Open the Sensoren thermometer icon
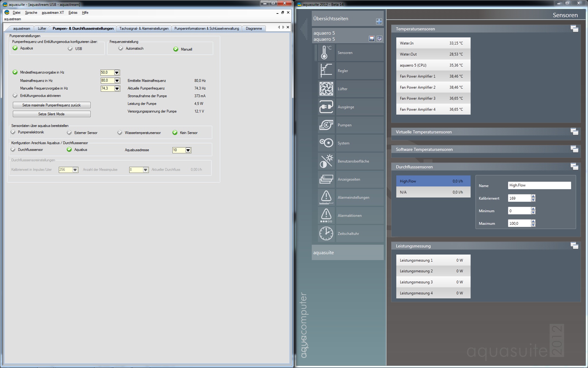 click(326, 52)
